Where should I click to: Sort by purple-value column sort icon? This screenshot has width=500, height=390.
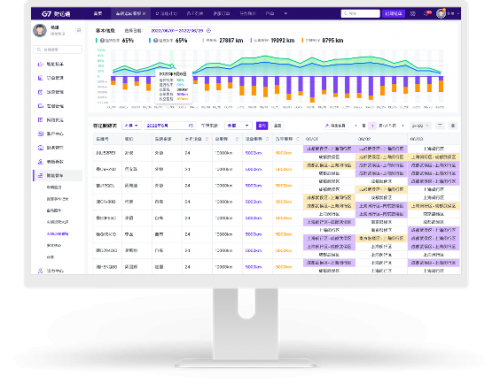click(267, 139)
